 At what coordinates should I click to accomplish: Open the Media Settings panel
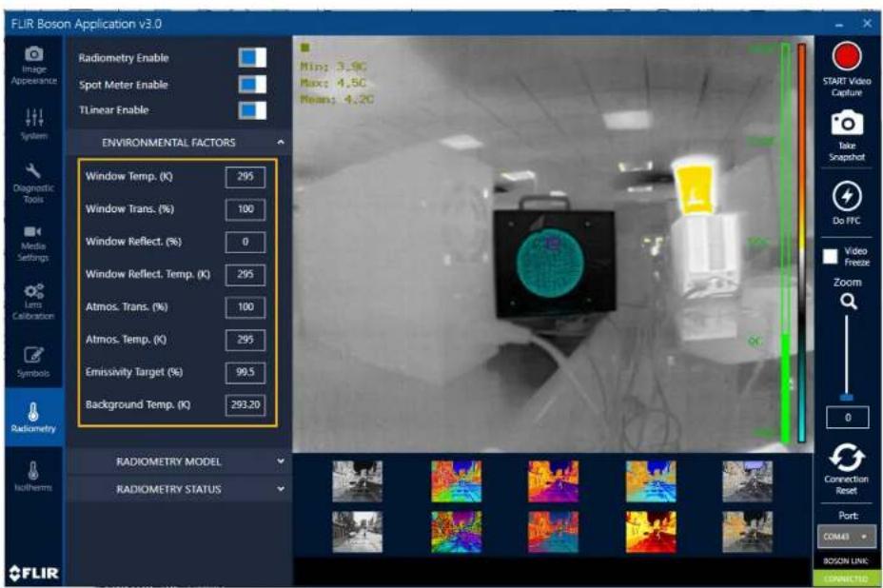(x=34, y=244)
